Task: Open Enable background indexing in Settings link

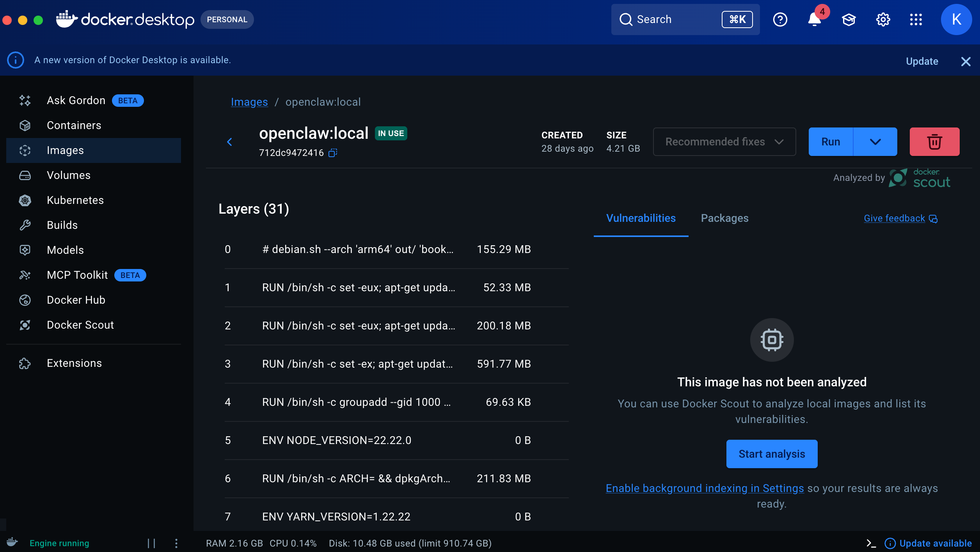Action: pos(705,488)
